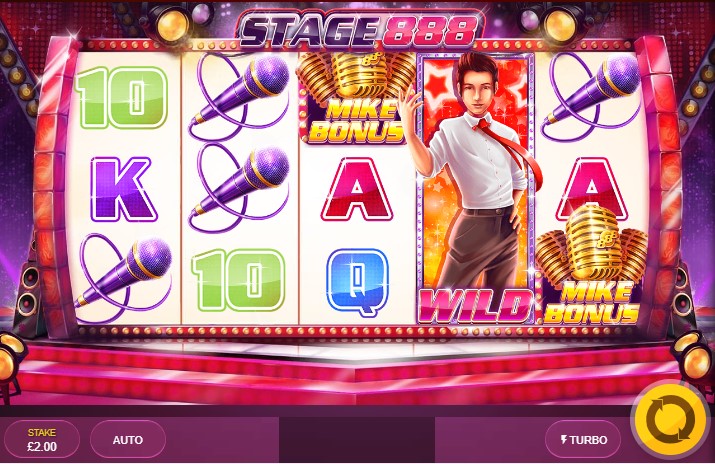Toggle Turbo mode on
715x464 pixels.
[x=583, y=440]
